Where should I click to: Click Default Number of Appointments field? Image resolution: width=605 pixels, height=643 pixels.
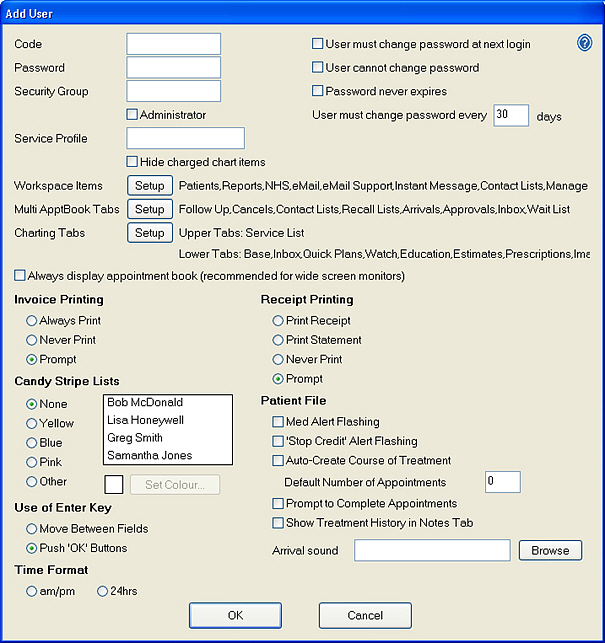click(502, 482)
